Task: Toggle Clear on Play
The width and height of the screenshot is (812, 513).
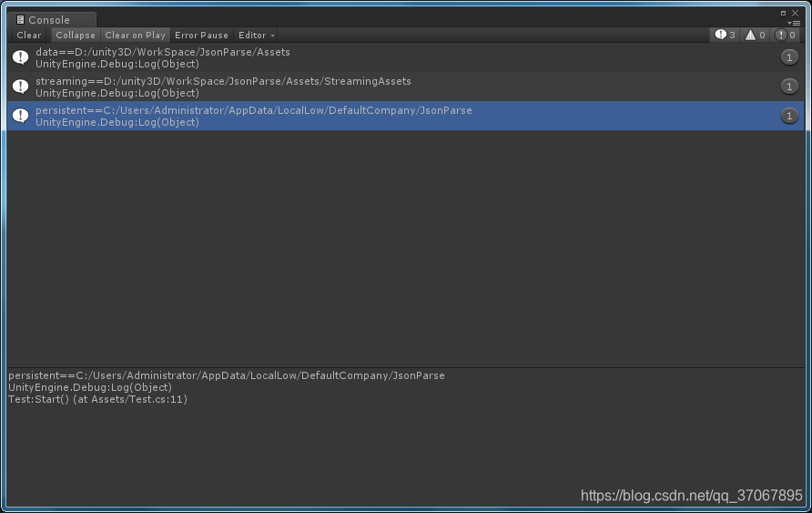Action: point(135,36)
